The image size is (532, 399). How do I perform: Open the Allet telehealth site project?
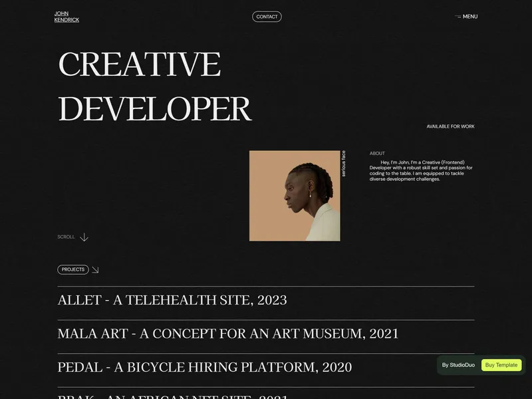point(172,301)
